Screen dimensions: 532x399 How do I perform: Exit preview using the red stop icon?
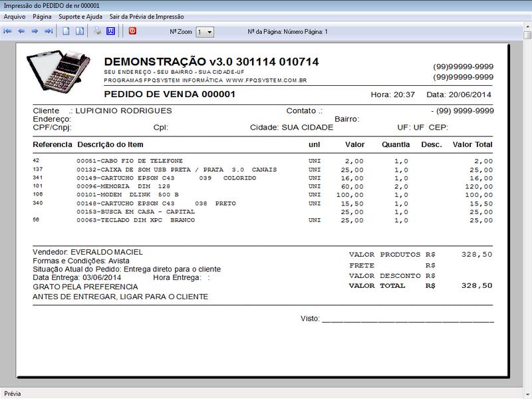point(132,29)
